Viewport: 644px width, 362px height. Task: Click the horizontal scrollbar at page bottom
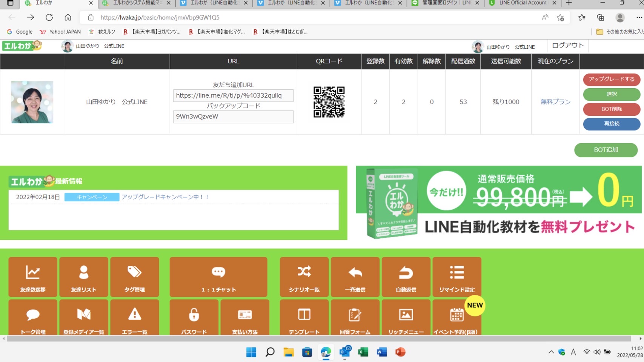point(319,338)
